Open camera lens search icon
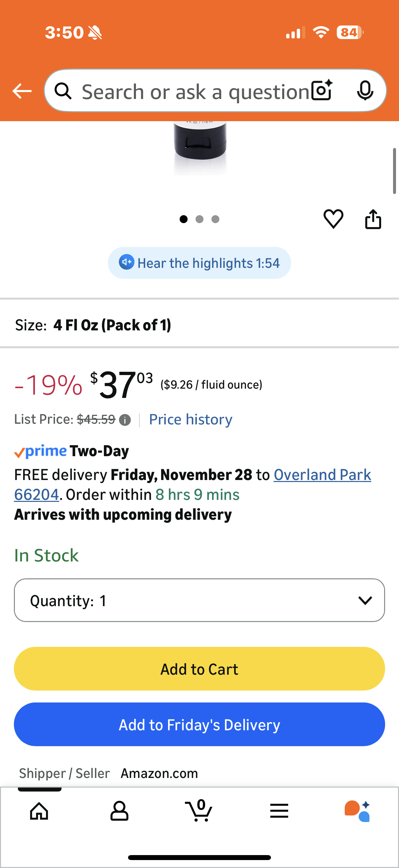Image resolution: width=399 pixels, height=868 pixels. point(322,91)
